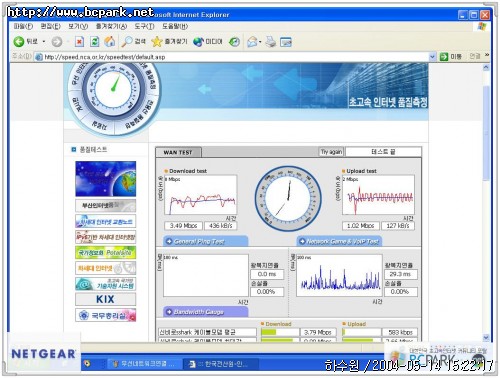
Task: Click the 127 kB/s upload value
Action: point(398,226)
